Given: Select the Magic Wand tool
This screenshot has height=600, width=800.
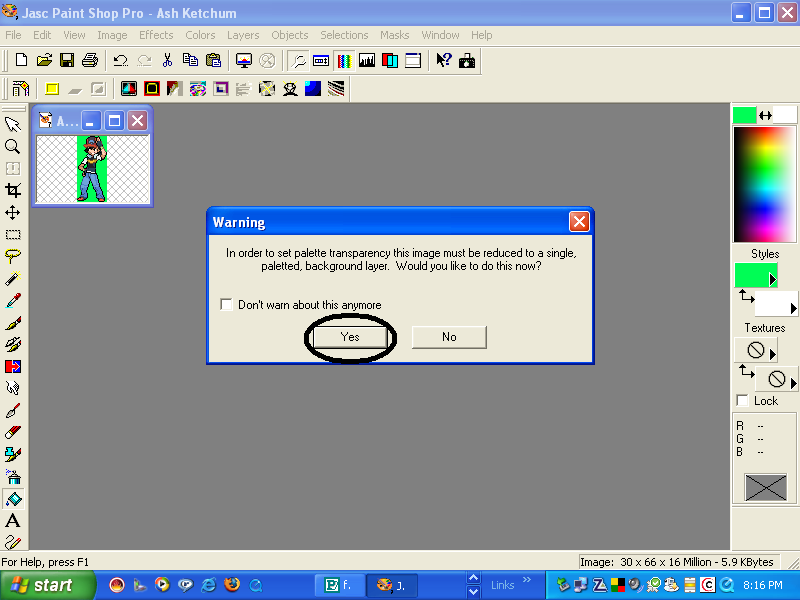Looking at the screenshot, I should [13, 278].
